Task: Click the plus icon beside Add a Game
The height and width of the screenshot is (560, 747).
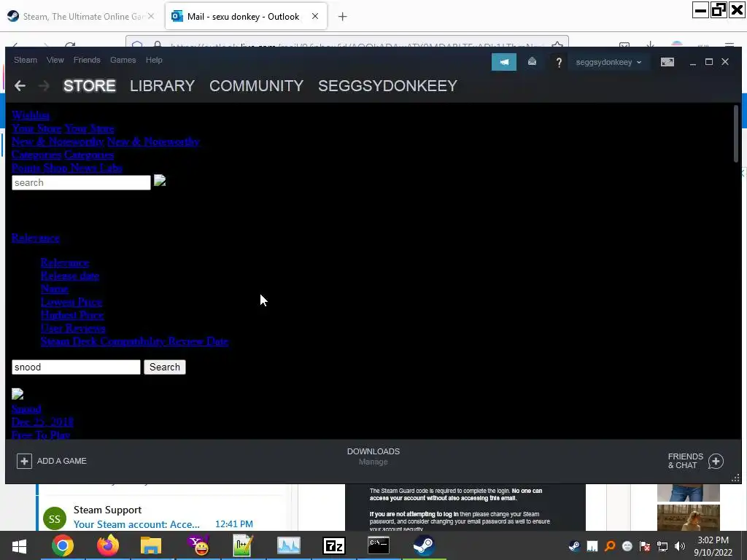Action: (x=24, y=461)
